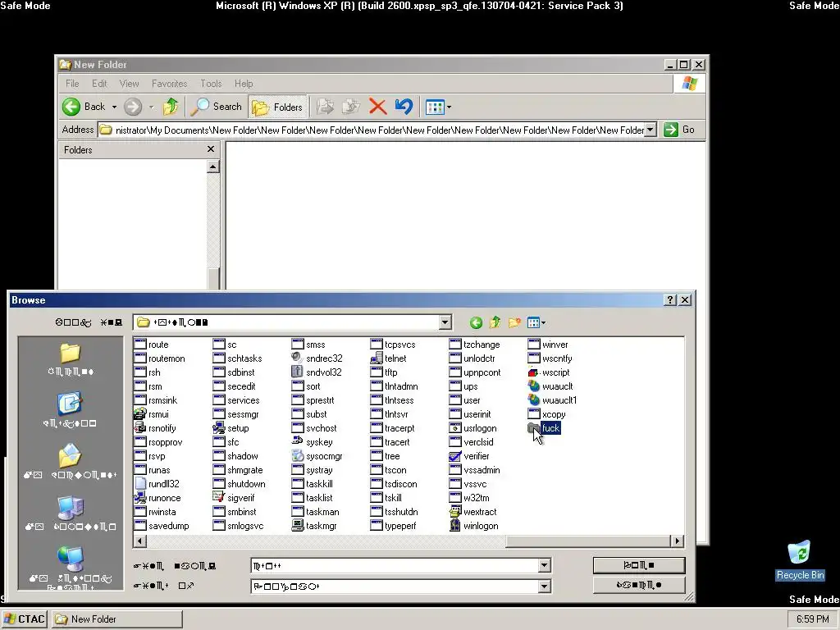Image resolution: width=840 pixels, height=630 pixels.
Task: Click the file list scroll right arrow
Action: pyautogui.click(x=678, y=541)
